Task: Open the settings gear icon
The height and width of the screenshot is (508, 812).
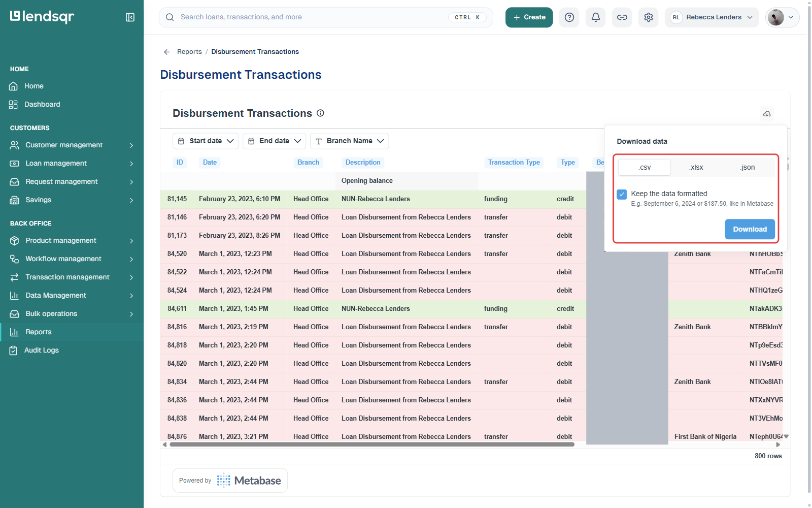Action: click(x=649, y=17)
